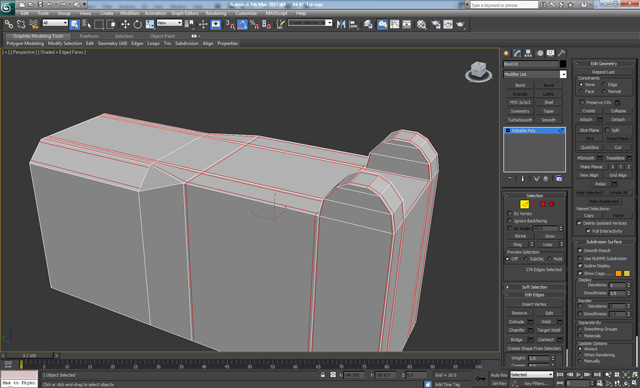
Task: Open the reference coordinate View dropdown
Action: pyautogui.click(x=169, y=23)
